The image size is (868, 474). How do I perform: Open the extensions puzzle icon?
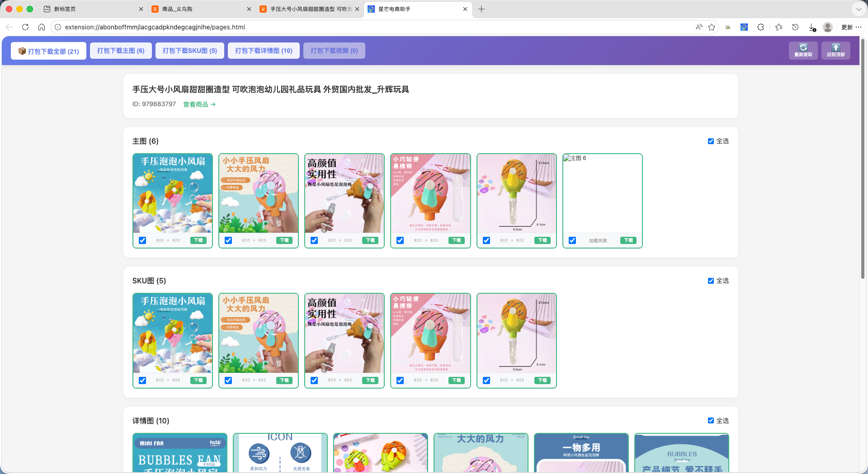[761, 27]
